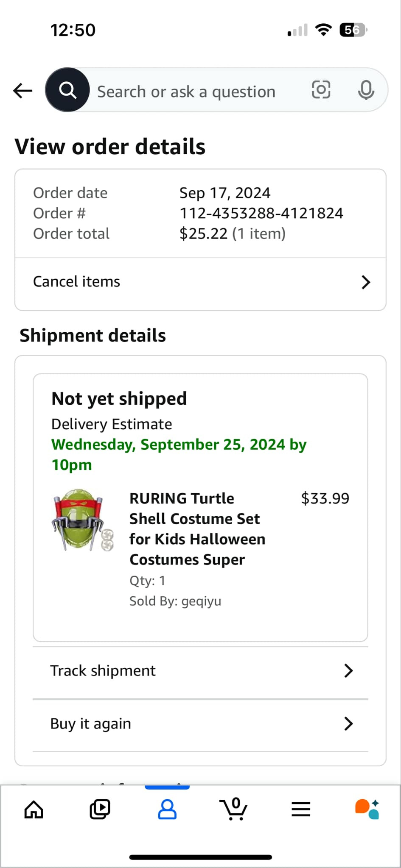Image resolution: width=401 pixels, height=868 pixels.
Task: Select Track shipment option
Action: tap(103, 670)
